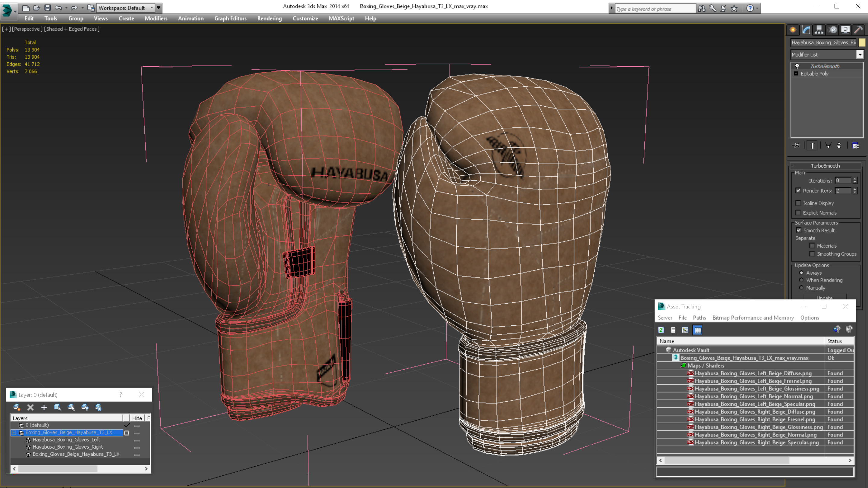Toggle the TurboSmooth modifier lightbulb

pos(797,66)
